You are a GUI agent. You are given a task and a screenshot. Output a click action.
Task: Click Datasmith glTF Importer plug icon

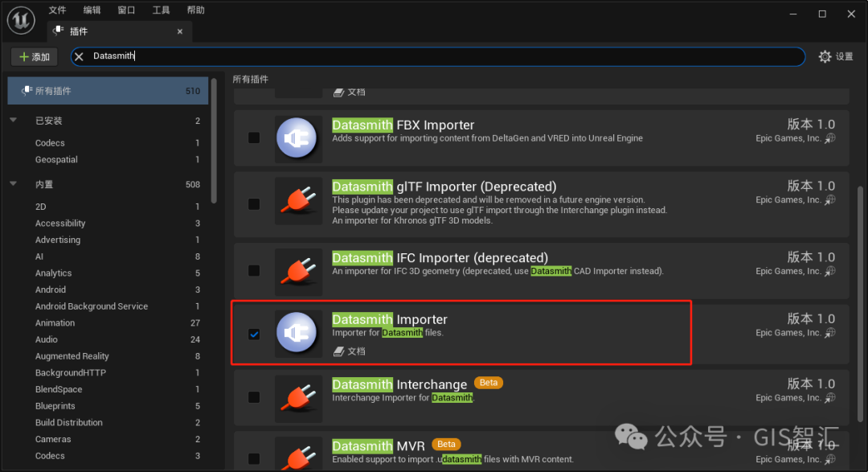(298, 200)
